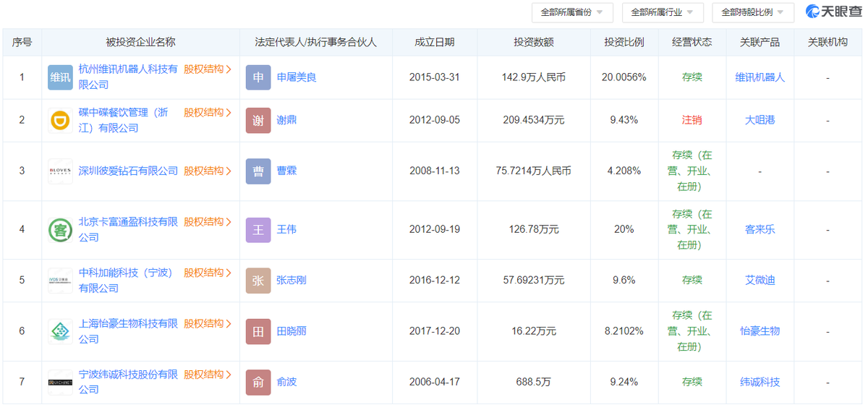Click the 57.69231万元 investment amount
868x410 pixels.
point(534,281)
